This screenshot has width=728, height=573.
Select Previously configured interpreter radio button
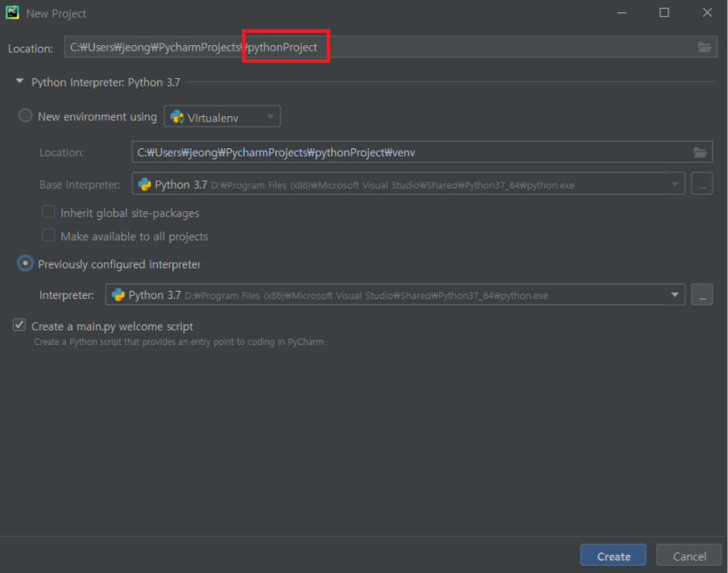(x=25, y=263)
